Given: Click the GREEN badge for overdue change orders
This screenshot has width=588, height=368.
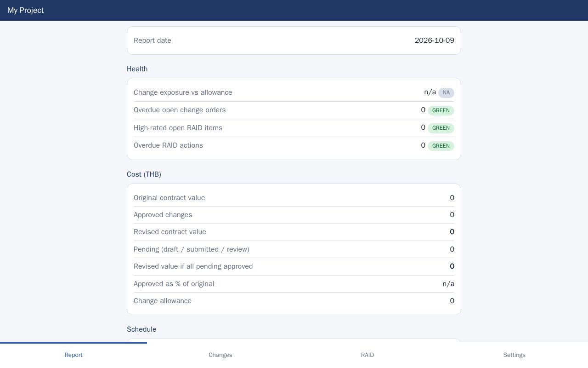Looking at the screenshot, I should tap(441, 110).
